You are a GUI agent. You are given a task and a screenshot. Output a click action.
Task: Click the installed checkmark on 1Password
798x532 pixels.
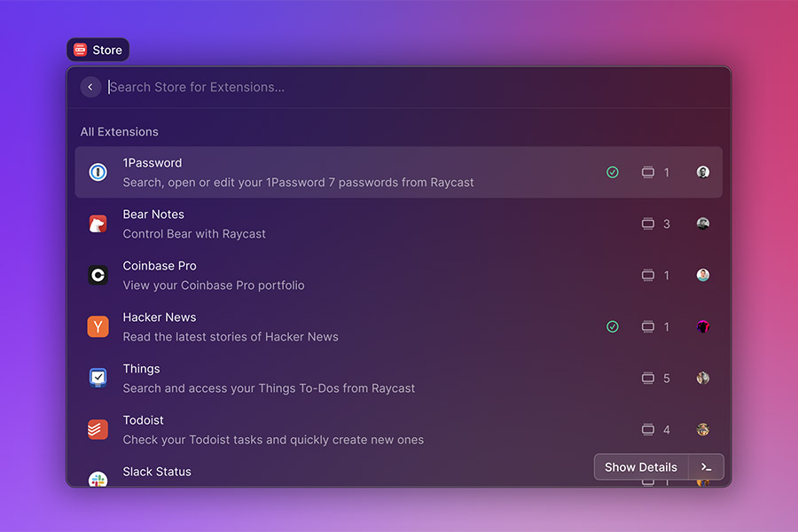pyautogui.click(x=613, y=172)
